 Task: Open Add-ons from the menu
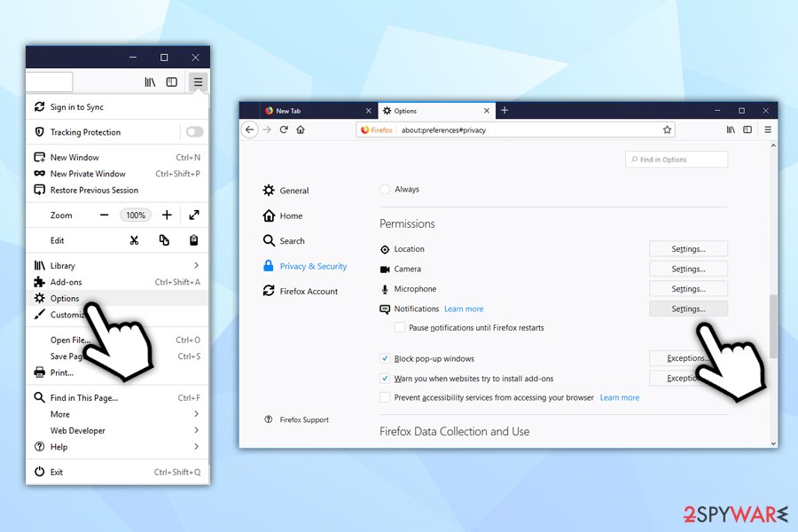tap(117, 282)
